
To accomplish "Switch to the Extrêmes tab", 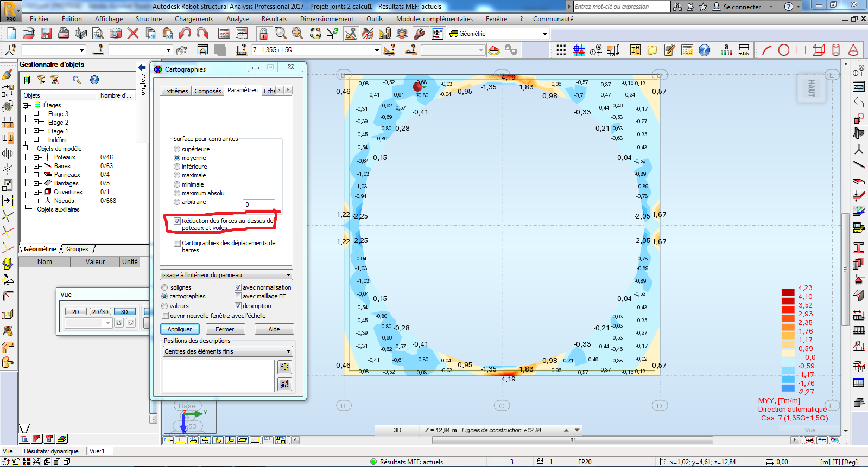I will (176, 91).
